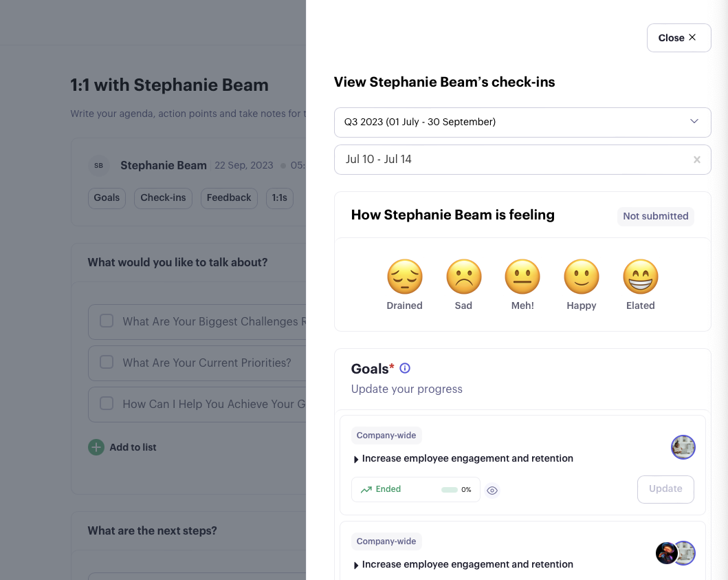Click the Ended trend arrow icon
The height and width of the screenshot is (580, 728).
pos(366,489)
